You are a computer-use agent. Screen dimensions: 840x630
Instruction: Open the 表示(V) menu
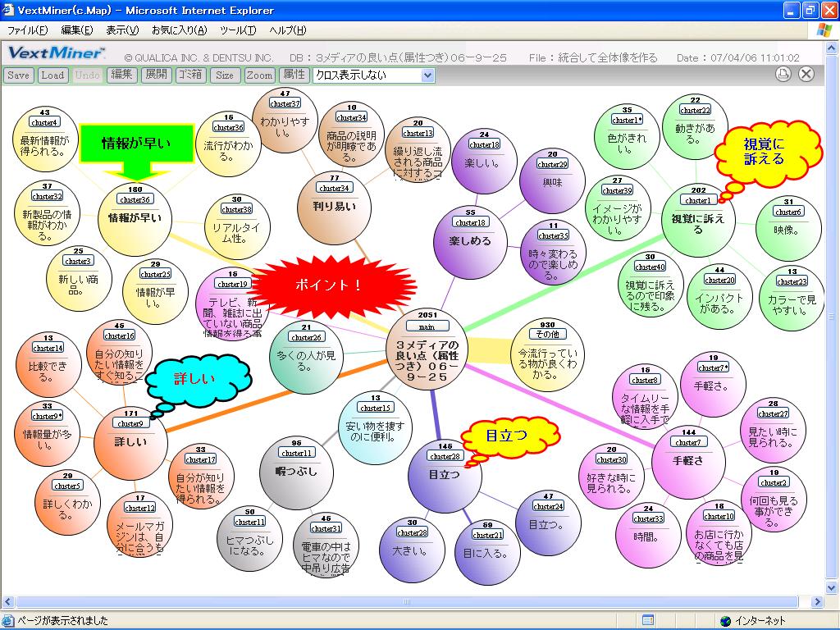point(122,30)
